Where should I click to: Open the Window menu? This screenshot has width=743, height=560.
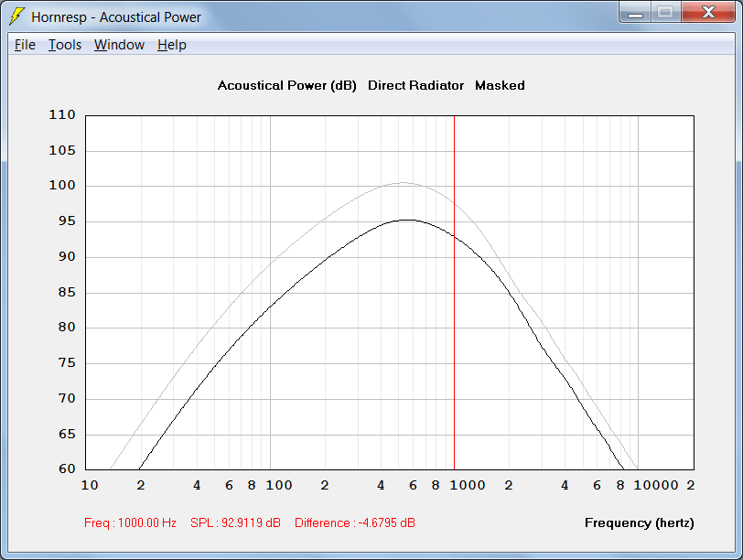[119, 45]
